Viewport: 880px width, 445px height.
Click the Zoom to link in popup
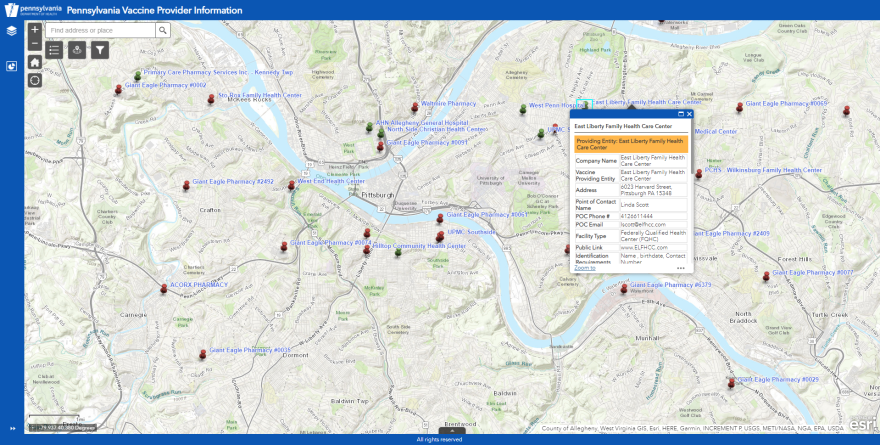[x=585, y=268]
